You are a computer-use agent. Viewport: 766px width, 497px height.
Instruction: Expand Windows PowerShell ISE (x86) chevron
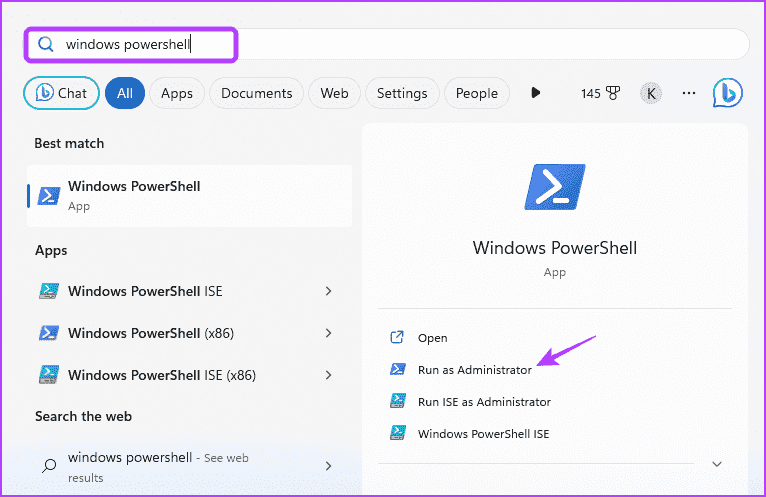click(328, 375)
